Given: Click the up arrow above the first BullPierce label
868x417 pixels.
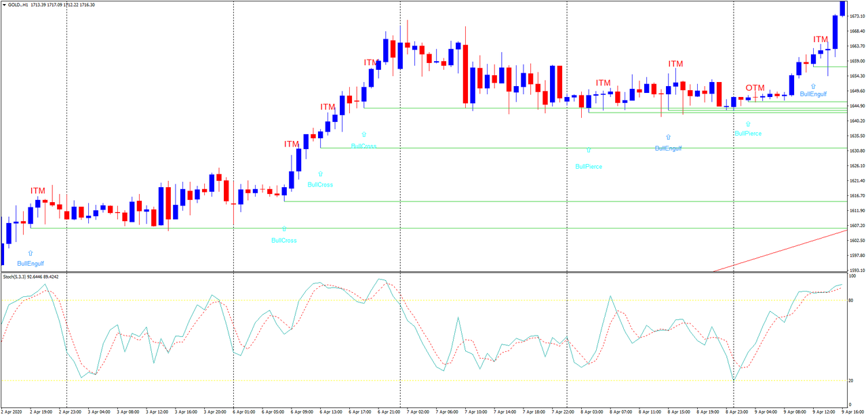Looking at the screenshot, I should pyautogui.click(x=587, y=149).
